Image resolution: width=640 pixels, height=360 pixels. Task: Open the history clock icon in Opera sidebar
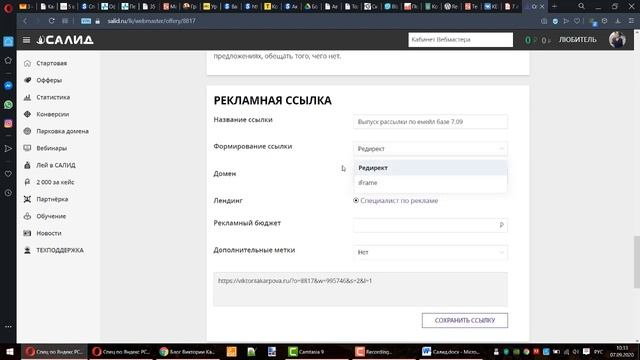8,193
